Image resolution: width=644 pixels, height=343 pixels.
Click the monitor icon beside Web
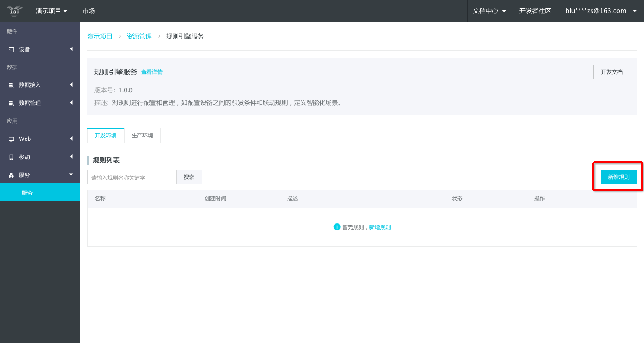point(11,139)
